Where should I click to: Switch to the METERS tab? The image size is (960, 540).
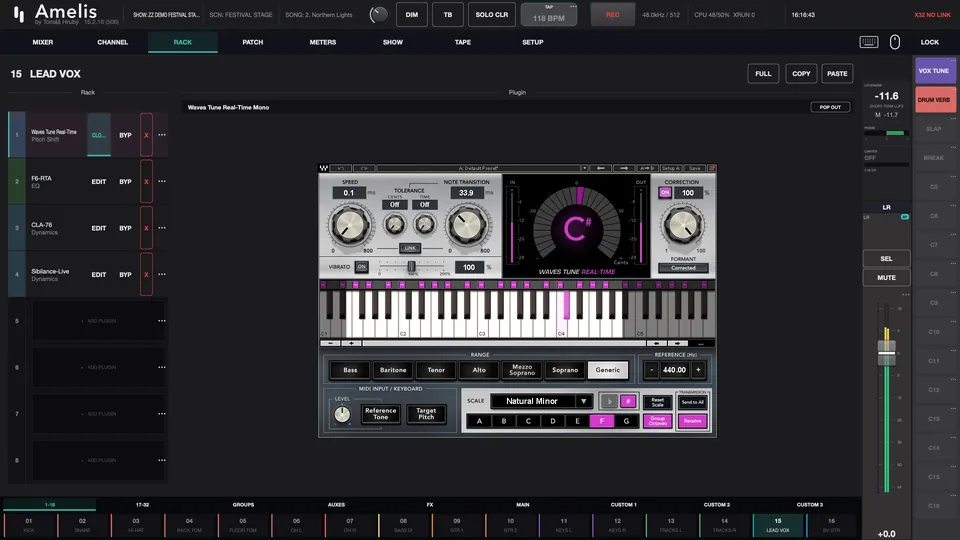click(323, 42)
